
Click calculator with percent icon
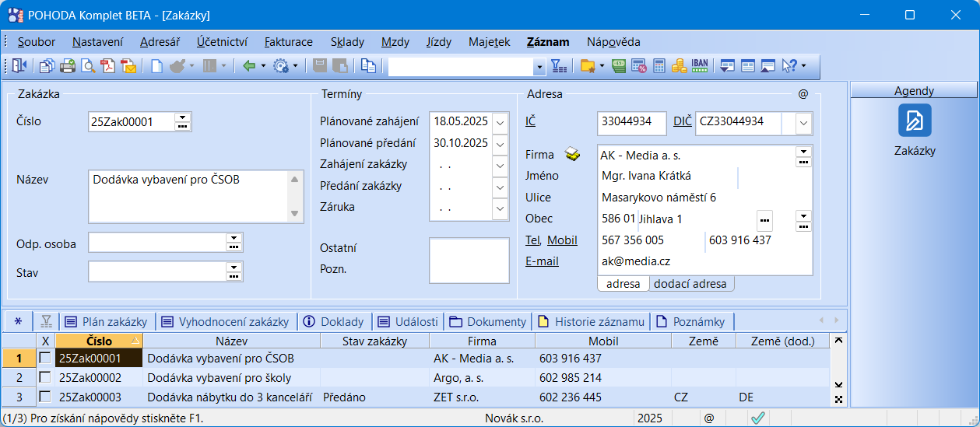[x=639, y=66]
